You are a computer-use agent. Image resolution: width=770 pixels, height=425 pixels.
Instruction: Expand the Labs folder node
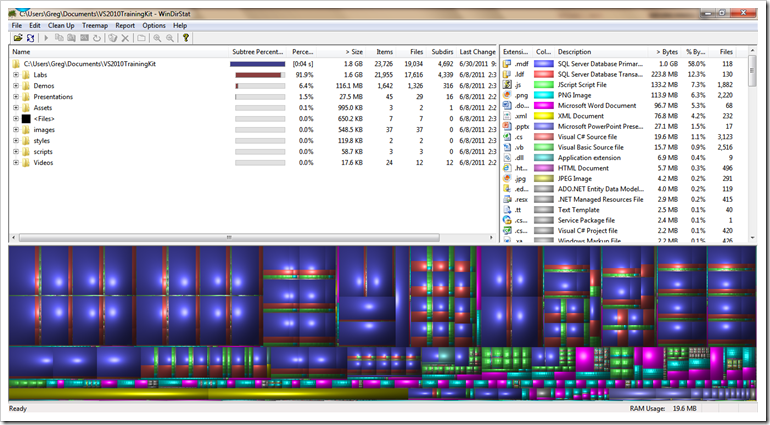[x=16, y=75]
